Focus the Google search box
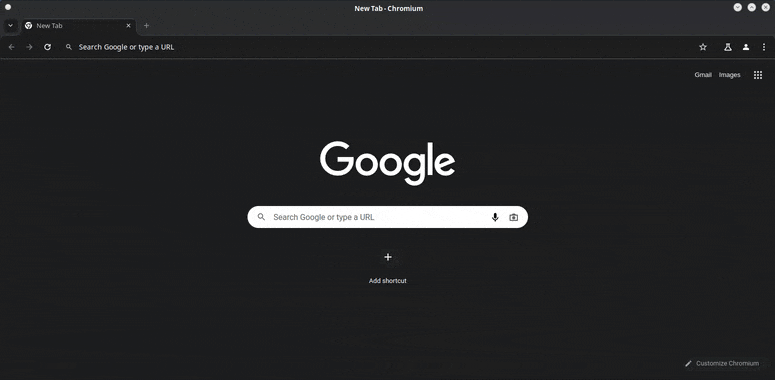This screenshot has width=775, height=380. pyautogui.click(x=388, y=217)
